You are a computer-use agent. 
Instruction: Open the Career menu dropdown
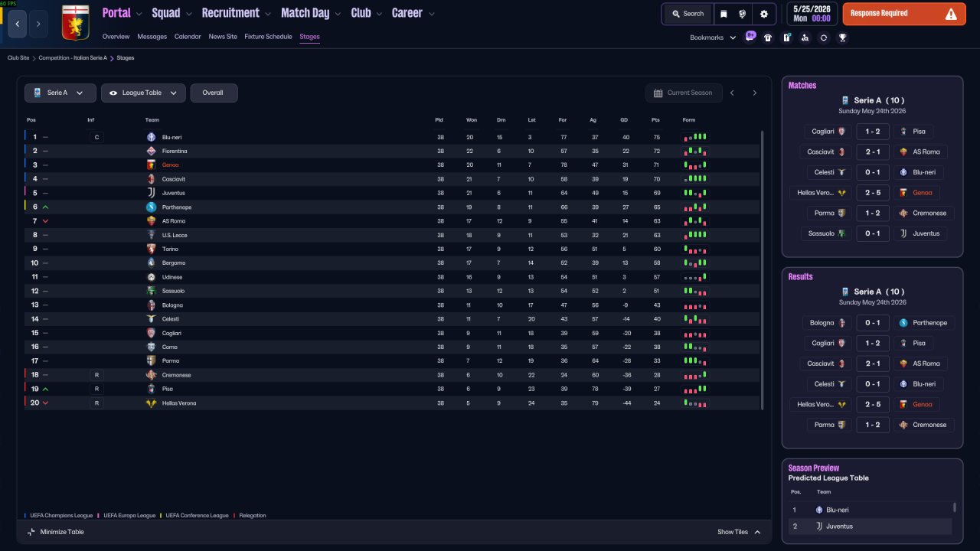413,13
